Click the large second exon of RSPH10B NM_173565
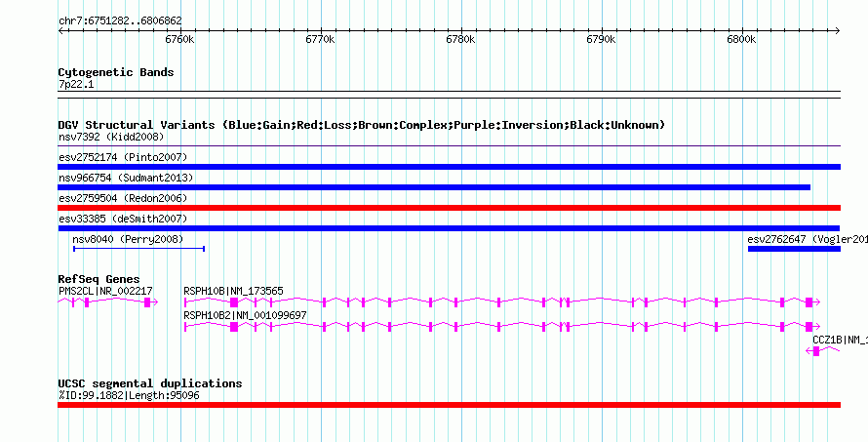 coord(234,301)
